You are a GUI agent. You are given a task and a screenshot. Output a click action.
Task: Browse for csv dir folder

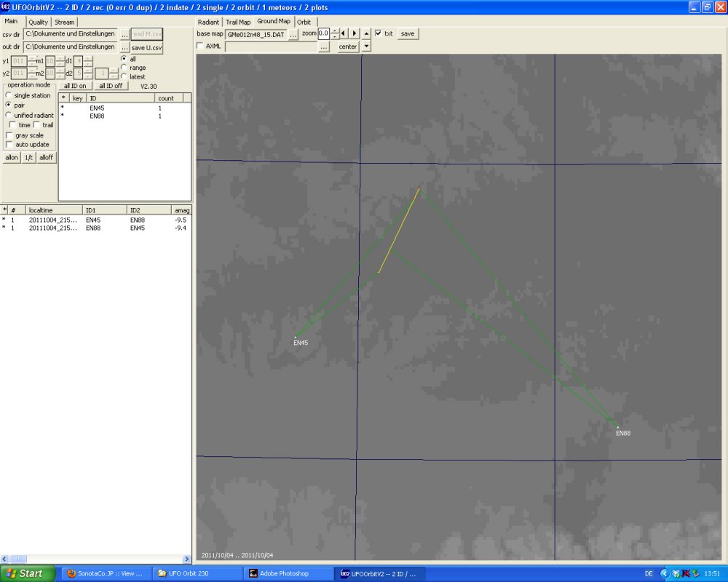click(124, 34)
